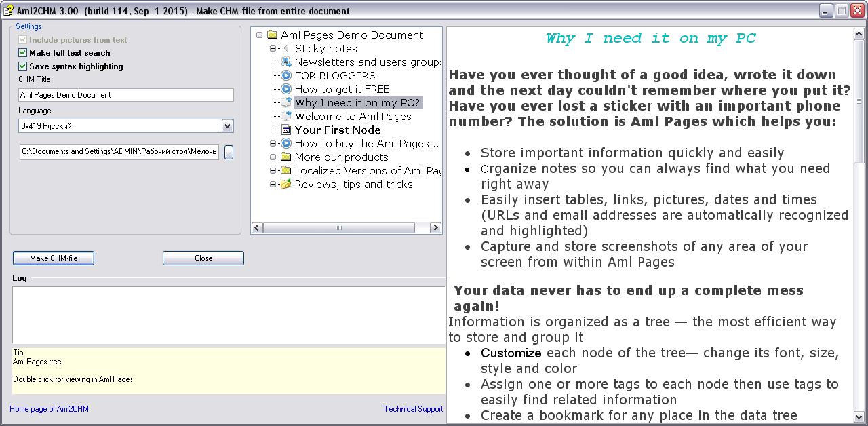Click the Store important information quickly and easily bullet

coord(633,153)
